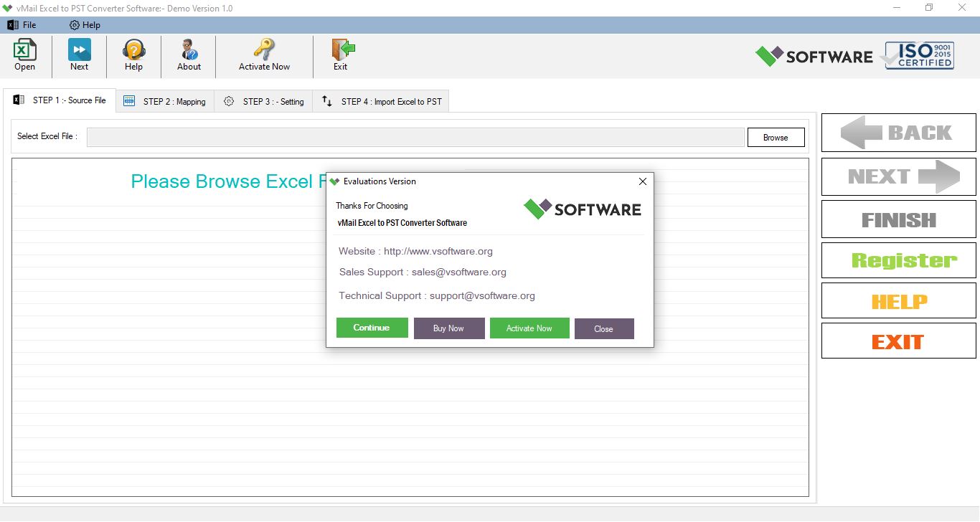Click the dialog title bar app icon
This screenshot has width=980, height=522.
334,181
